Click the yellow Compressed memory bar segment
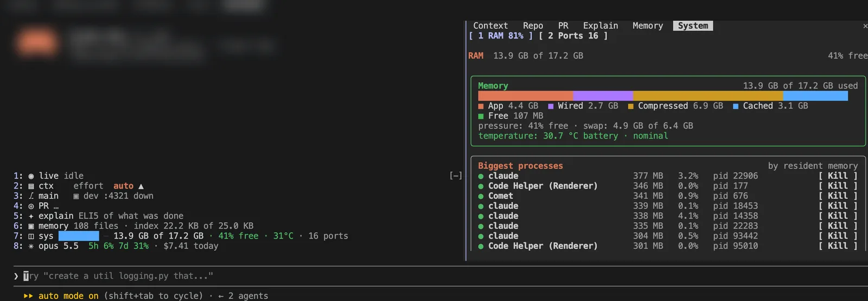Screen dimensions: 868x301 point(708,96)
